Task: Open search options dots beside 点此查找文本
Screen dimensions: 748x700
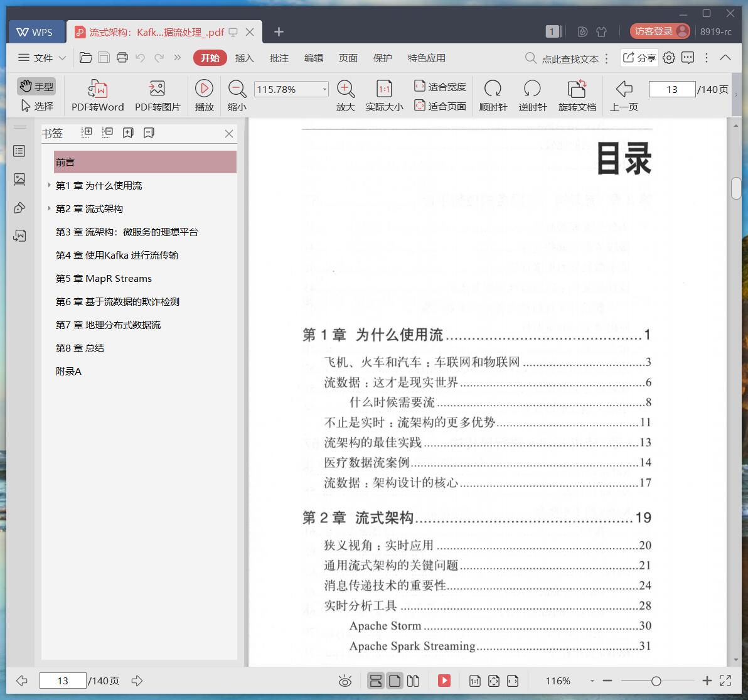Action: [x=606, y=58]
